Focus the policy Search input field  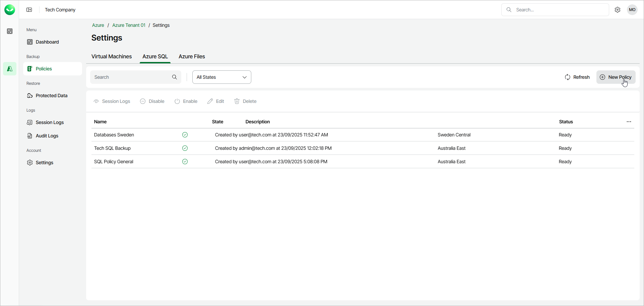(x=132, y=77)
